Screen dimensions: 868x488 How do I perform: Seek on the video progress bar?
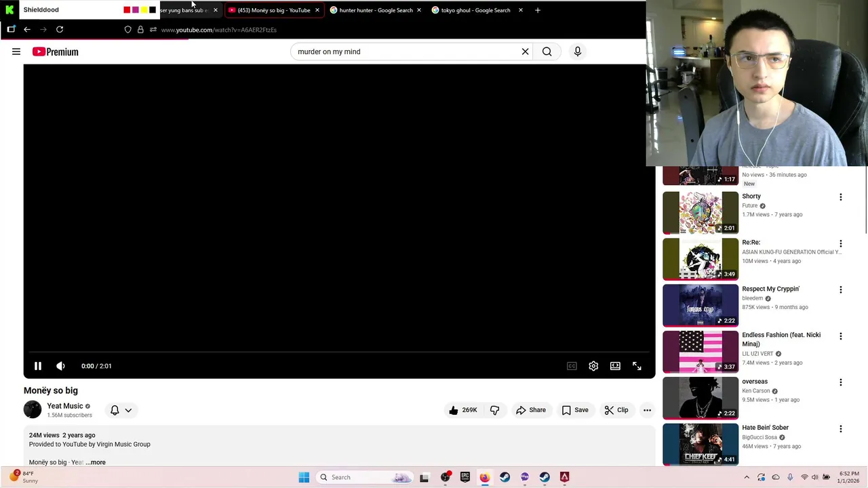339,352
